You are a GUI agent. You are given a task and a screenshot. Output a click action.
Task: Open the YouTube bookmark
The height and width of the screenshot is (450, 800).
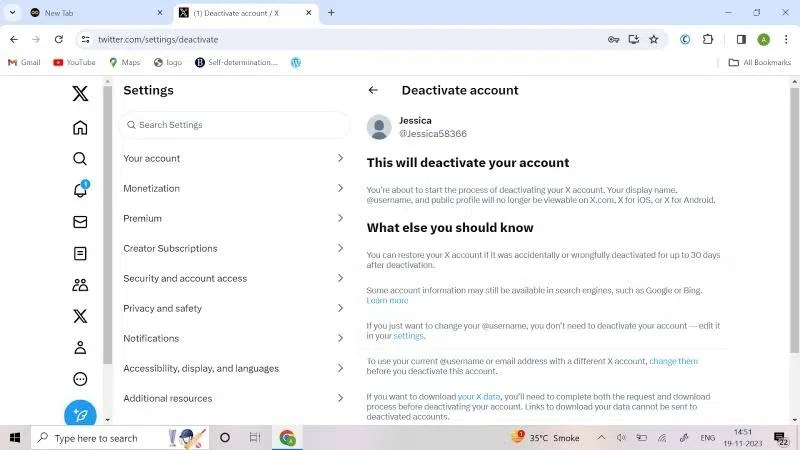(74, 62)
